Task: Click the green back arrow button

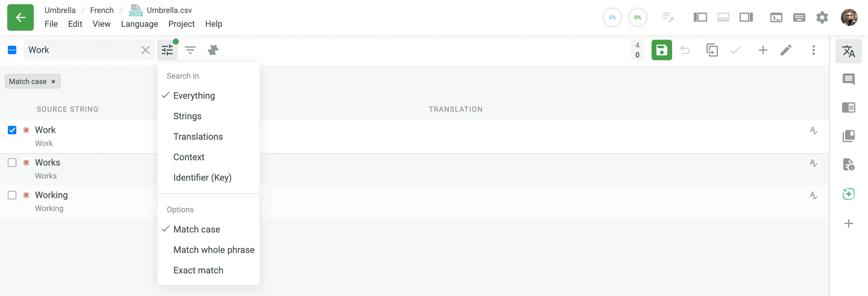Action: [20, 17]
